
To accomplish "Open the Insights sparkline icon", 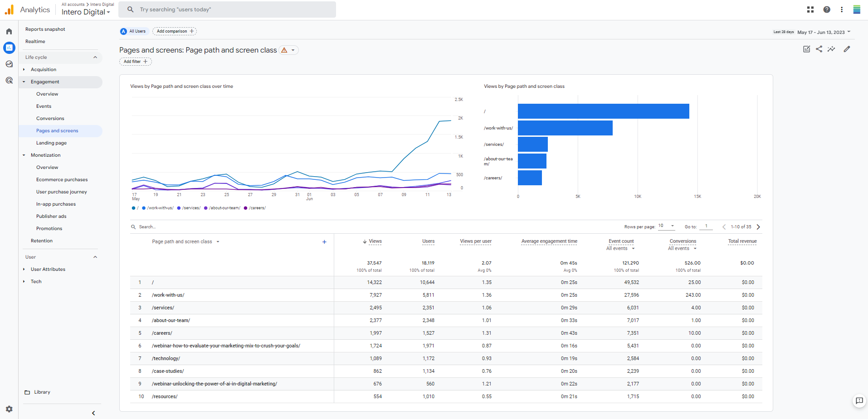I will [831, 49].
